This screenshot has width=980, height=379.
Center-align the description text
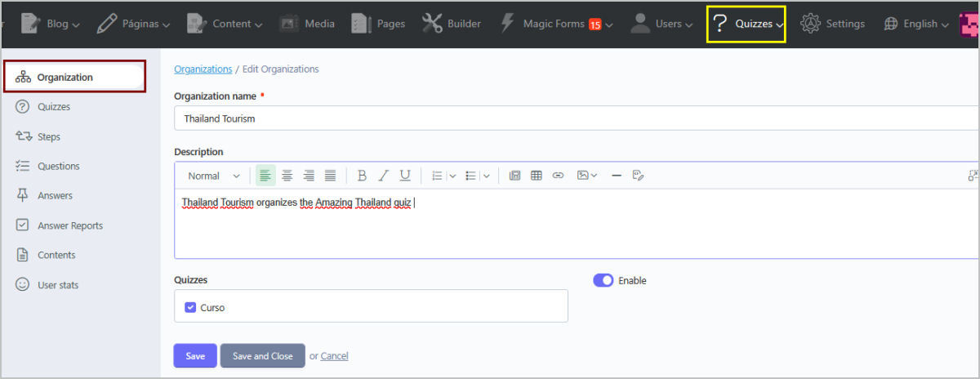(287, 176)
